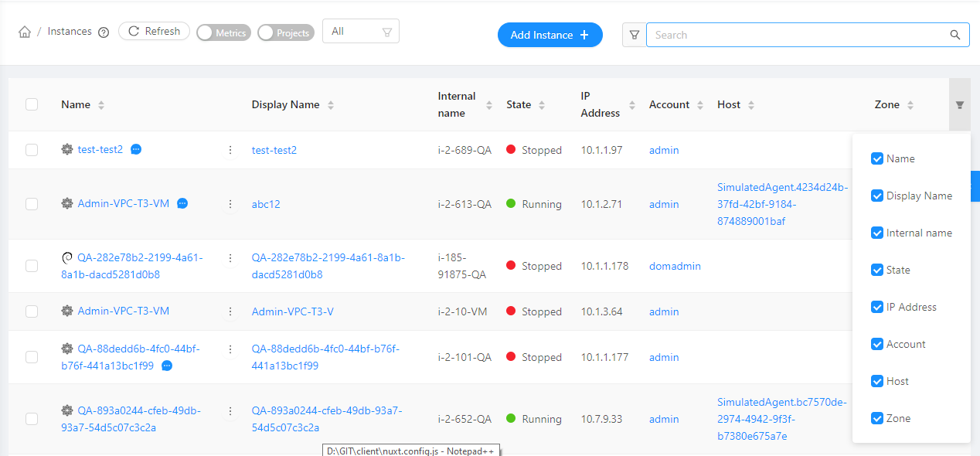Screen dimensions: 980x456
Task: Open three-dot actions for Admin-VPC-T3-V row
Action: tap(230, 311)
